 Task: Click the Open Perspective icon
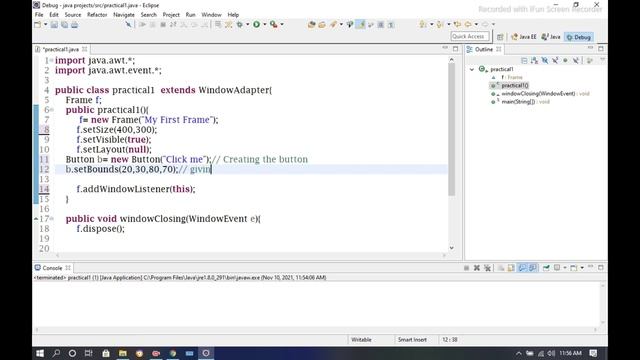point(500,37)
